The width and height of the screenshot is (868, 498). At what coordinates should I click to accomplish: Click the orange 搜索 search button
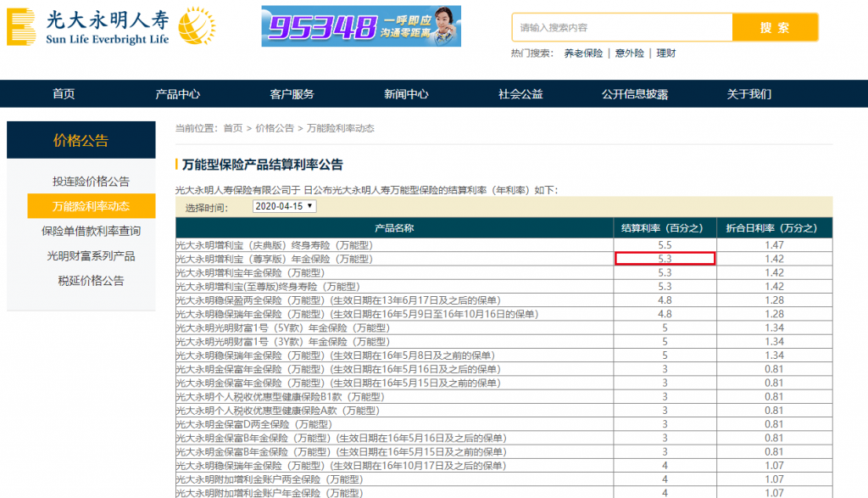pyautogui.click(x=775, y=28)
